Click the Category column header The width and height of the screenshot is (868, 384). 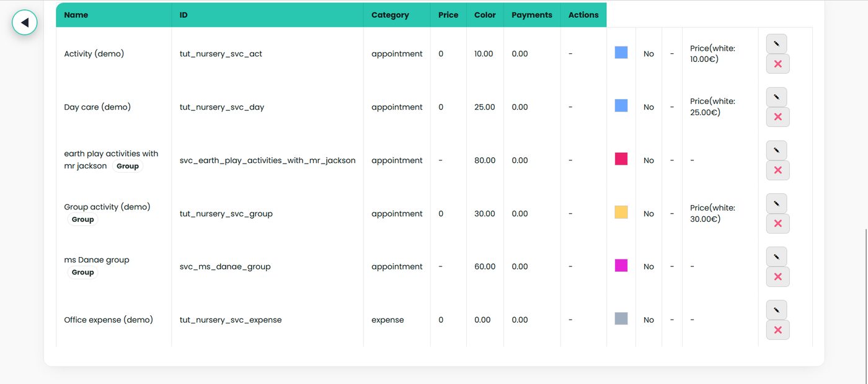pyautogui.click(x=390, y=15)
